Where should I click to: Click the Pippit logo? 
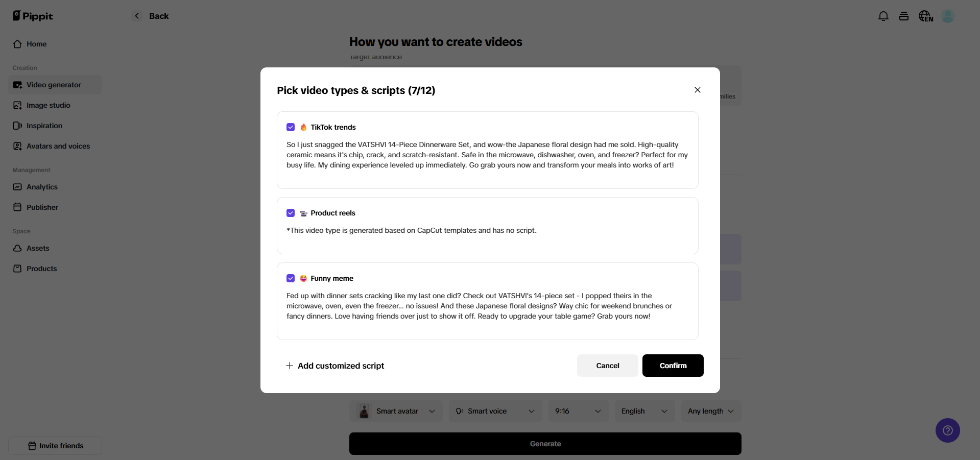pyautogui.click(x=33, y=16)
